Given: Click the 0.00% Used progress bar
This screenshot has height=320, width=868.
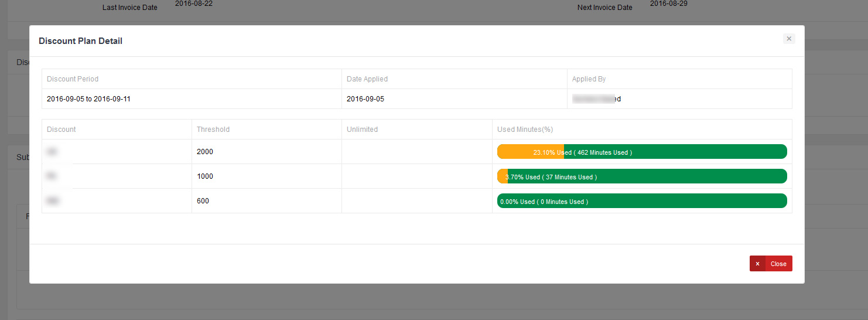Looking at the screenshot, I should click(641, 201).
